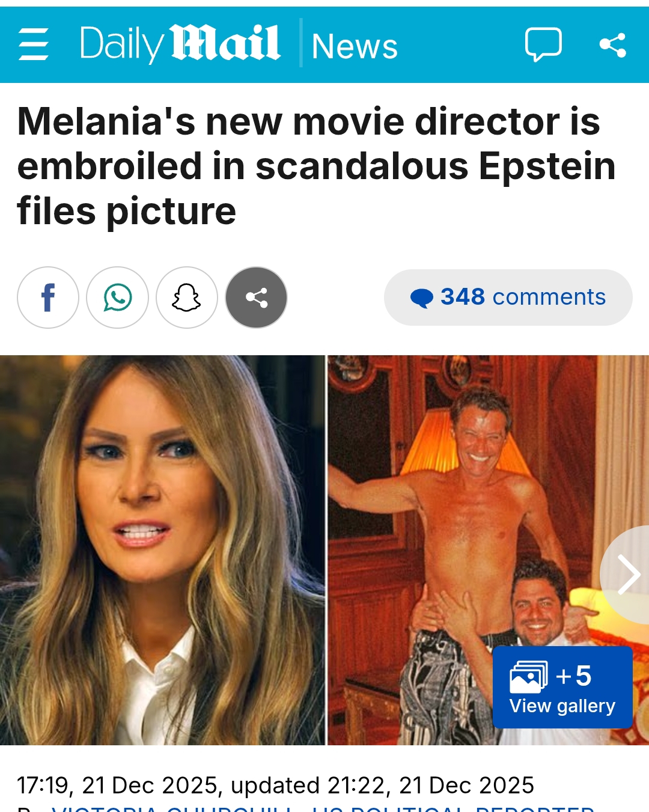This screenshot has height=812, width=649.
Task: Click the gallery pictures icon beside +5
Action: pos(529,677)
